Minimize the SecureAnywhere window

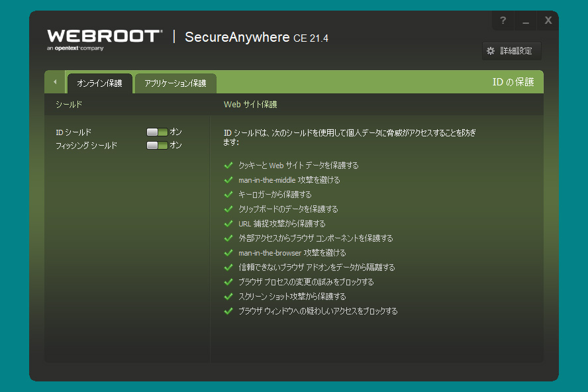pos(526,20)
